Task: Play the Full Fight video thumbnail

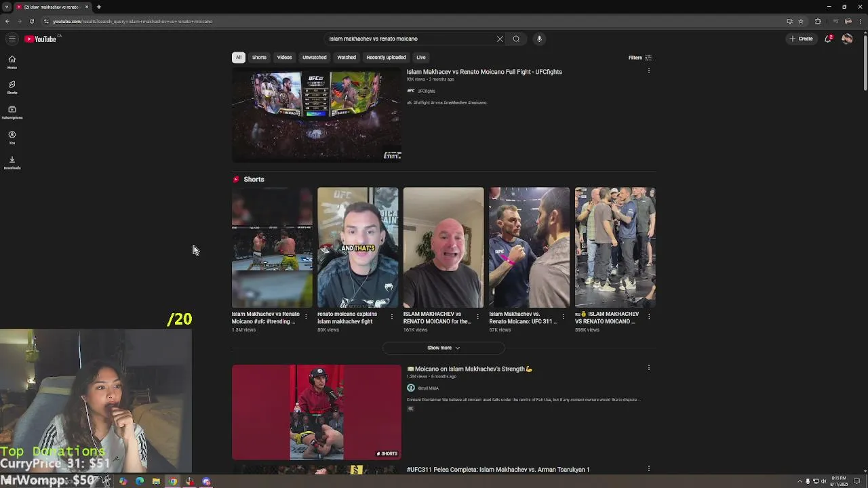Action: point(317,115)
